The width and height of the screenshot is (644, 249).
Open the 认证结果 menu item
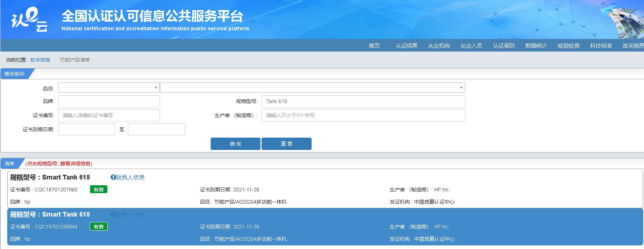[407, 46]
